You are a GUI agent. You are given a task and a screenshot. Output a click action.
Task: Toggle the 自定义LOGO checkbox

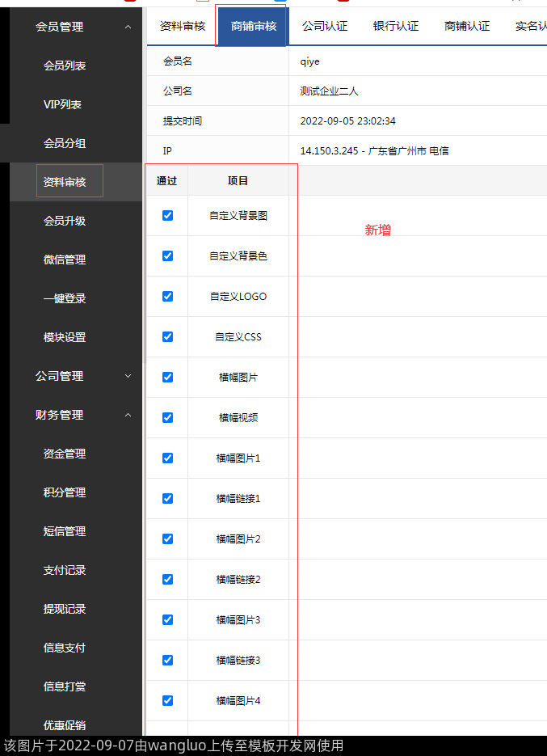point(167,297)
